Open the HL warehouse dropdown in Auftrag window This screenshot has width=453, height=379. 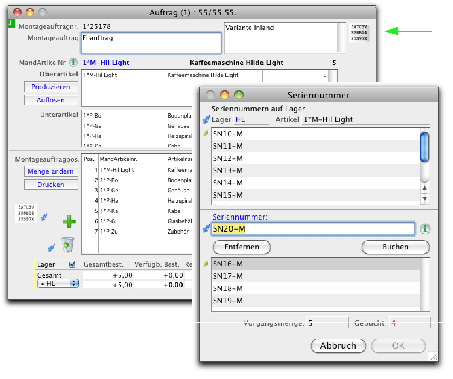(58, 284)
